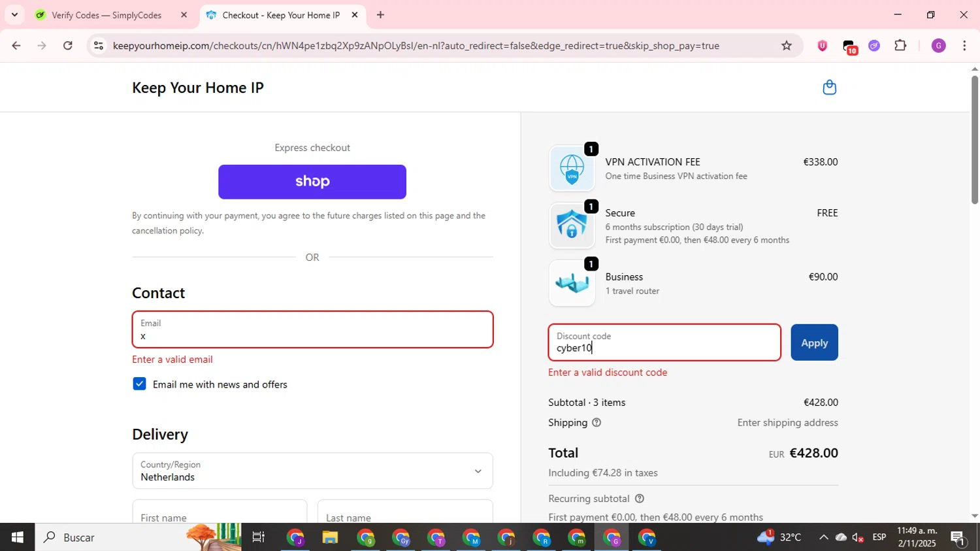Focus the Email input field

click(312, 329)
